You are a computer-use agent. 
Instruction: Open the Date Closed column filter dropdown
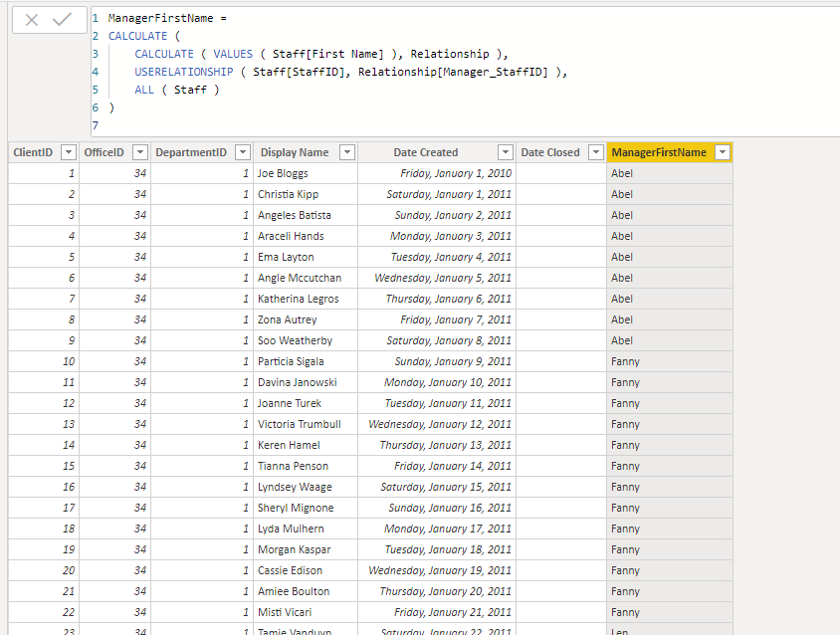tap(596, 152)
